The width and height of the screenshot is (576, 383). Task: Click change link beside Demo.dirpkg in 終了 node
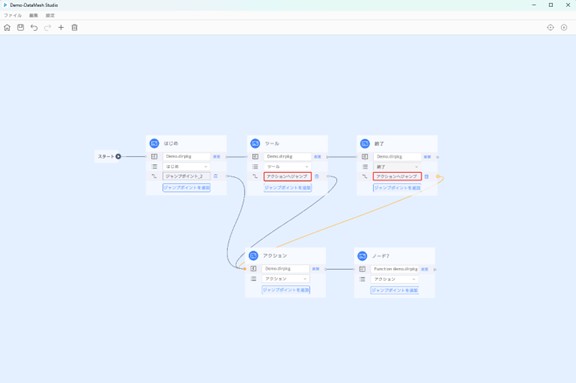pos(427,157)
